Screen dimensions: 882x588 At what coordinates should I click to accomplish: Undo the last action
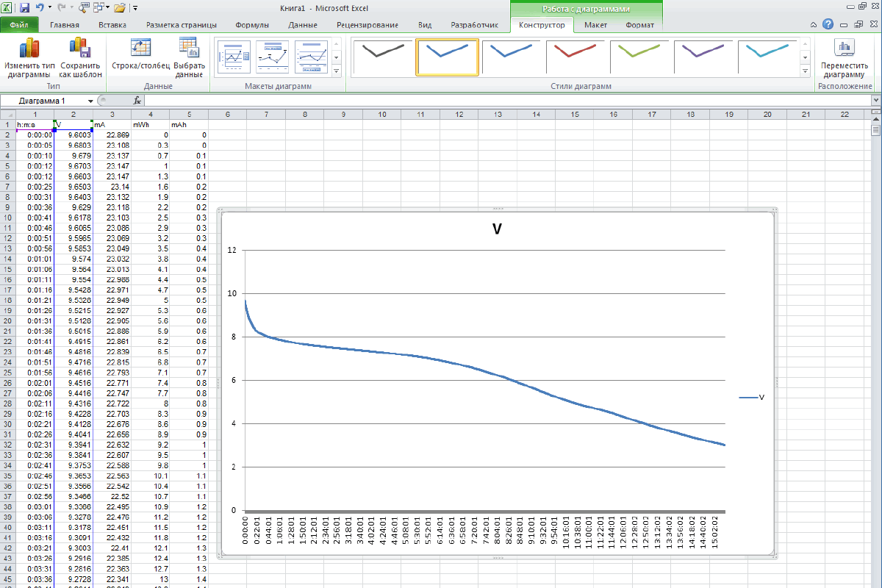[42, 6]
